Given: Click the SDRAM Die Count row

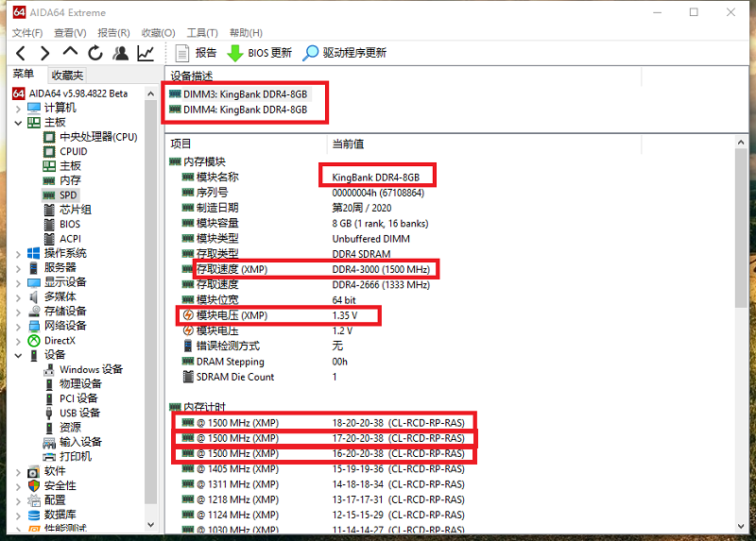Looking at the screenshot, I should (451, 377).
